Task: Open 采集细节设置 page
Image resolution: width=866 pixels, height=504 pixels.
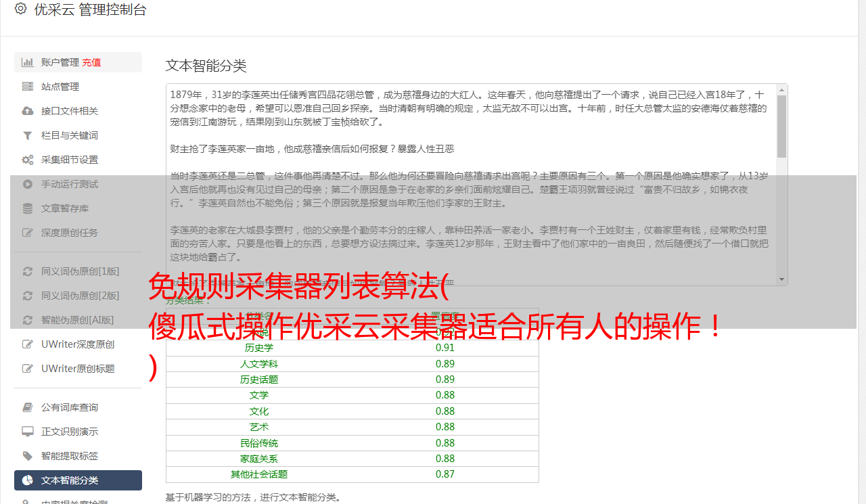Action: (x=78, y=160)
